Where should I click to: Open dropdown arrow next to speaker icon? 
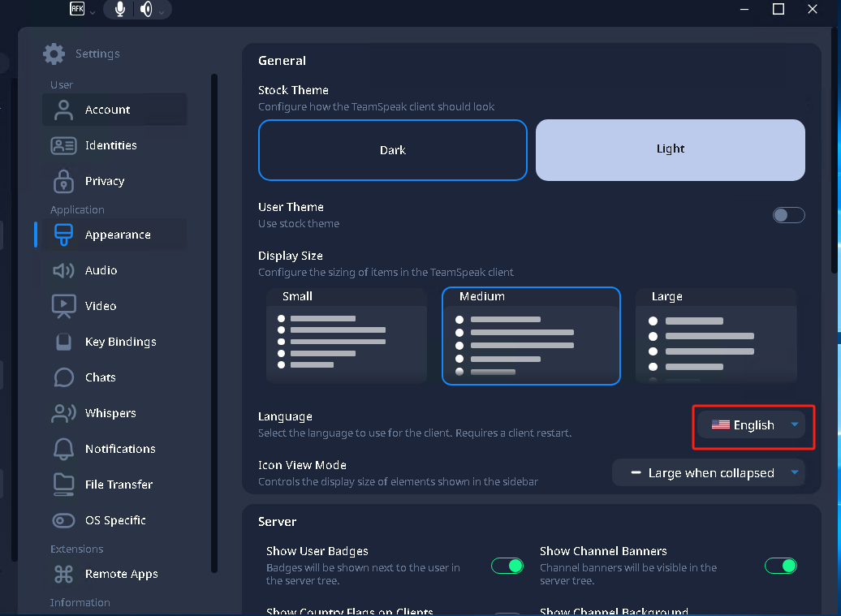pyautogui.click(x=161, y=11)
